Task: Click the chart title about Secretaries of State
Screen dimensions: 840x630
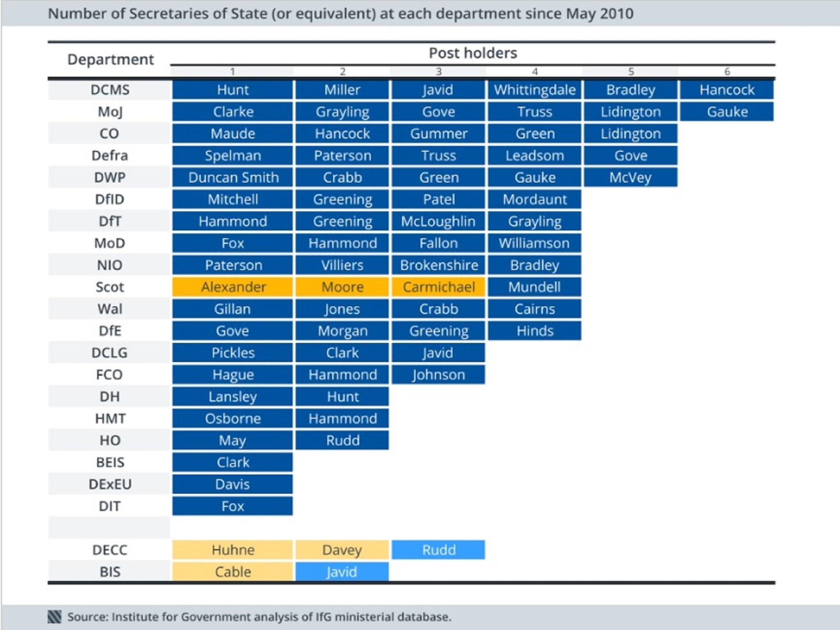Action: tap(340, 14)
